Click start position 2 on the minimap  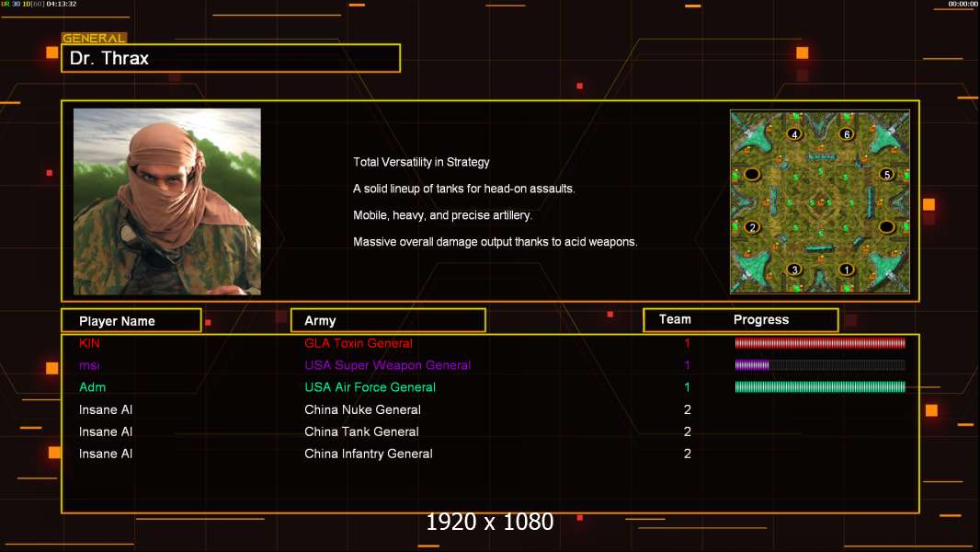pyautogui.click(x=753, y=227)
